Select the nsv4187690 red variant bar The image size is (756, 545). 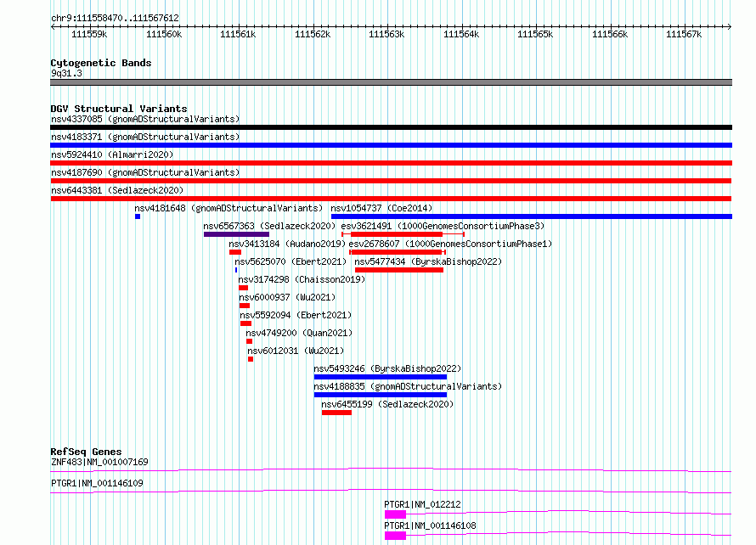tap(391, 181)
